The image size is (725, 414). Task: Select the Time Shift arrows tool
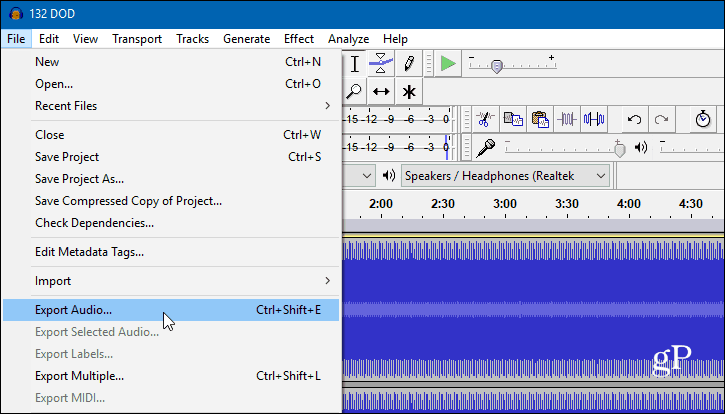coord(381,92)
